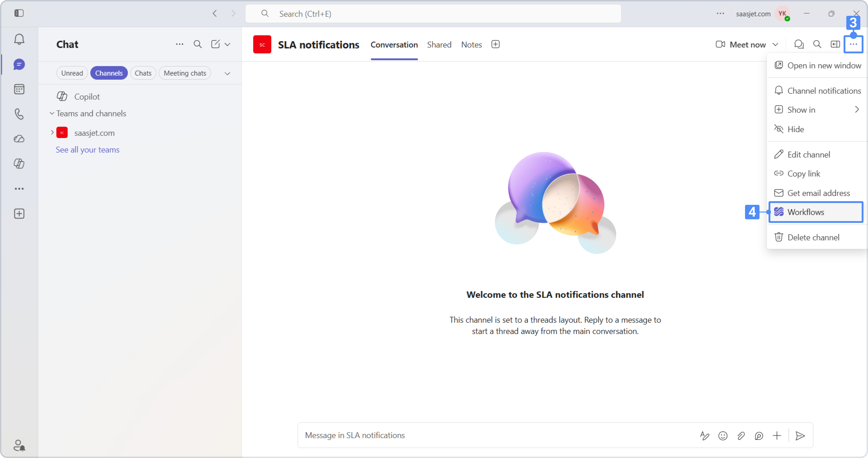Screen dimensions: 868x458
Task: Select the Chat icon in the app rail
Action: (19, 64)
